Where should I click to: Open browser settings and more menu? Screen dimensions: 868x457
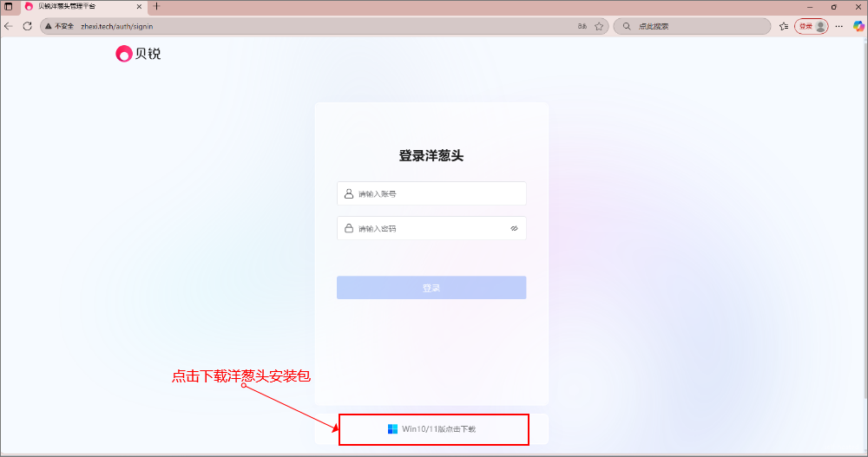point(839,26)
